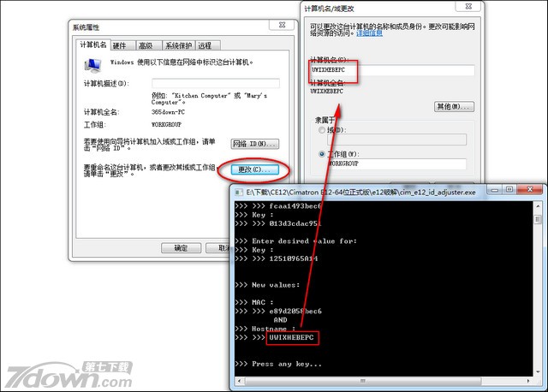Click the 365down-PC full computer name
548x392 pixels.
pos(168,112)
